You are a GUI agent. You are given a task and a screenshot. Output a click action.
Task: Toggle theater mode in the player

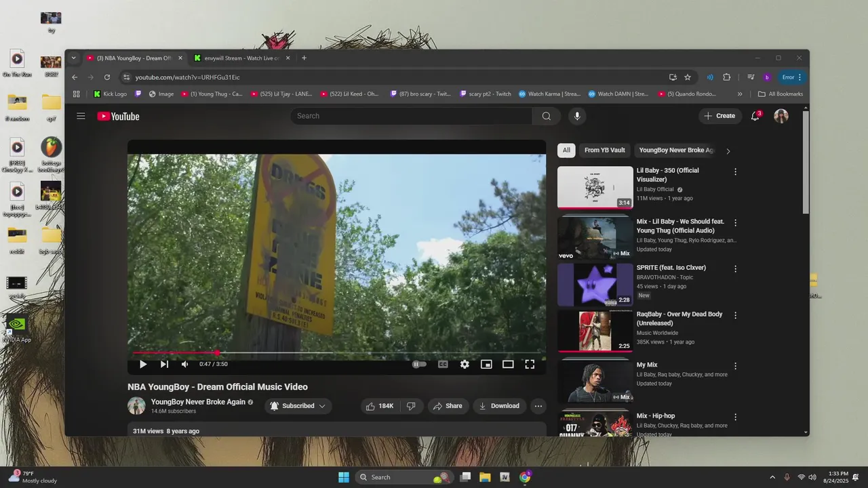[x=508, y=364]
